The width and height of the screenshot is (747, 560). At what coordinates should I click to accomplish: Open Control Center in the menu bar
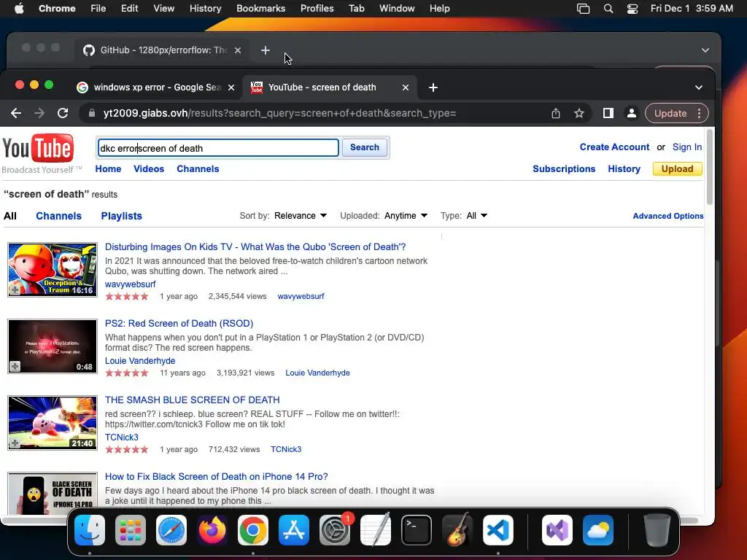pyautogui.click(x=632, y=9)
